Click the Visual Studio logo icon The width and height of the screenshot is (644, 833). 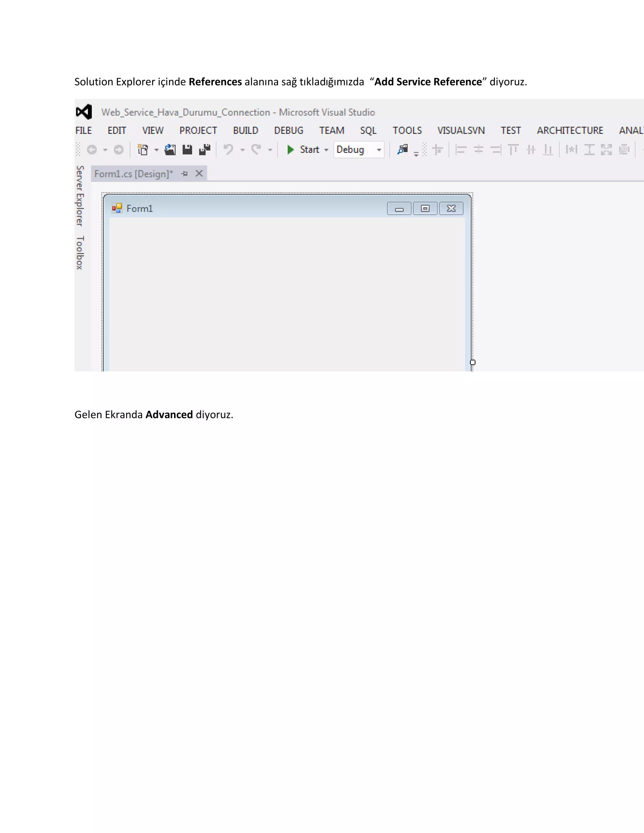coord(84,112)
